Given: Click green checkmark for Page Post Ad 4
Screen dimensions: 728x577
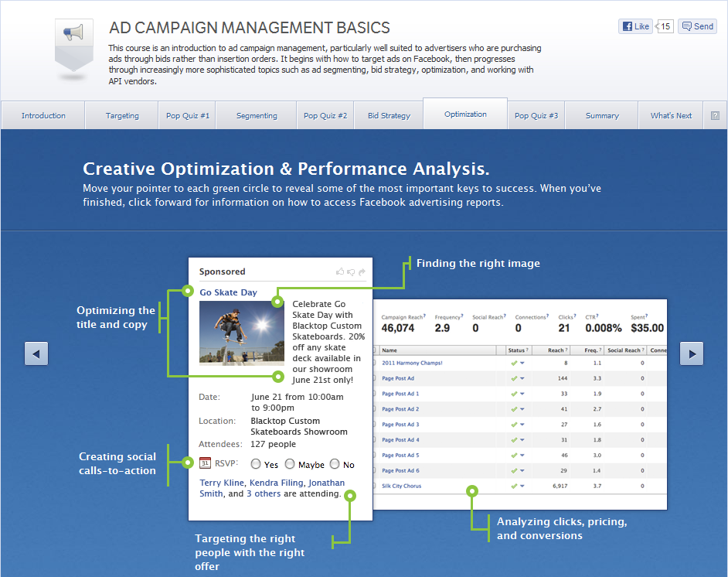Looking at the screenshot, I should [x=514, y=440].
